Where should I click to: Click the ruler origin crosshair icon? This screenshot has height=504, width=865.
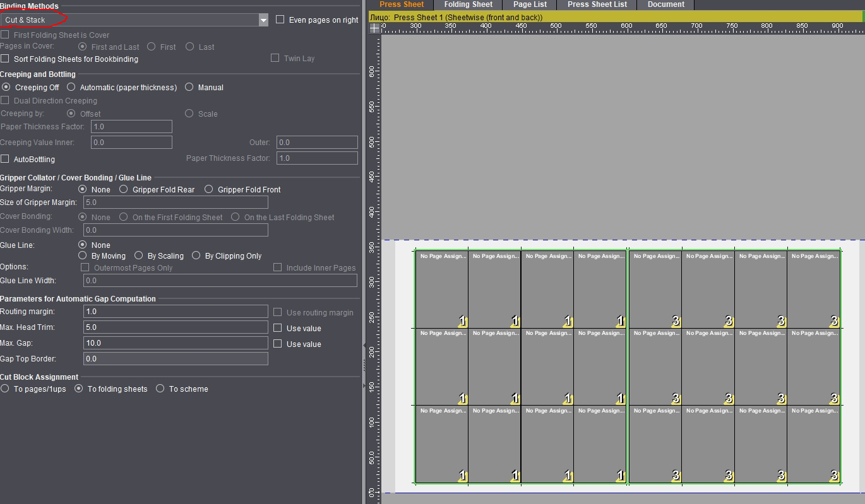375,28
